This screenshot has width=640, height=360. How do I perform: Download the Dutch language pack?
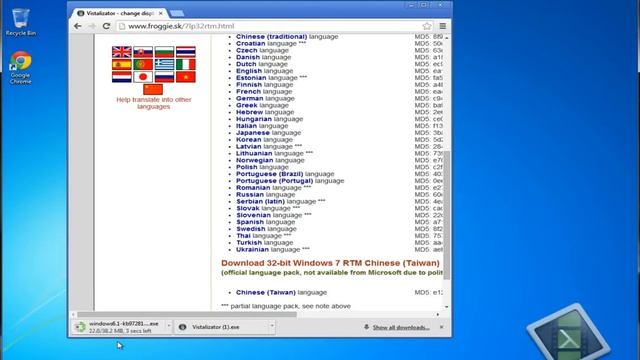click(246, 64)
